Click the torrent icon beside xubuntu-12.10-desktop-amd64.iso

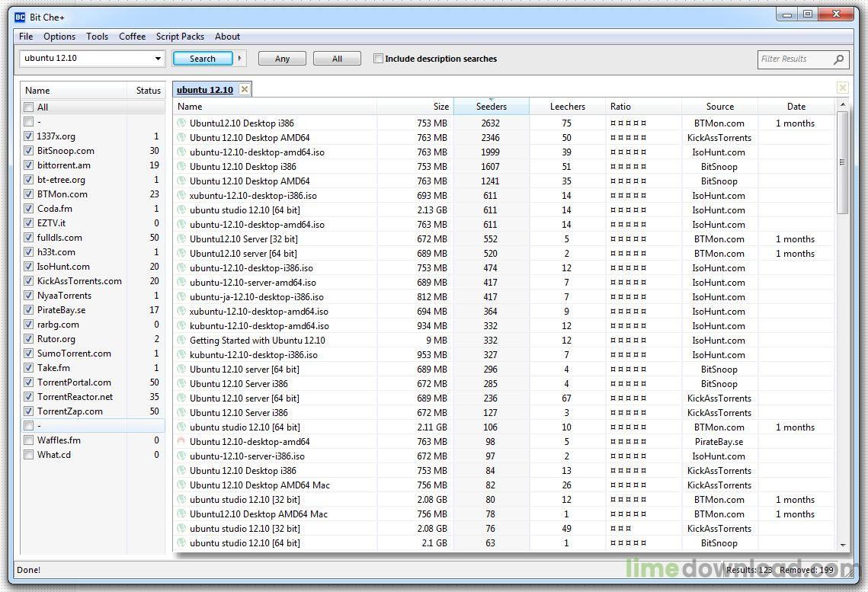coord(181,312)
